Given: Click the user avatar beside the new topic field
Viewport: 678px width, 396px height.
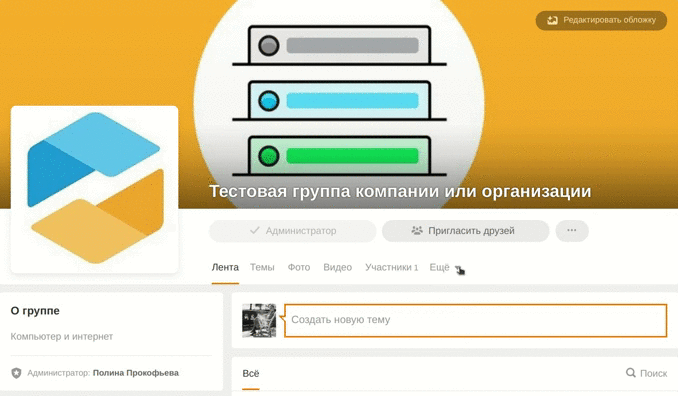Looking at the screenshot, I should pos(259,320).
